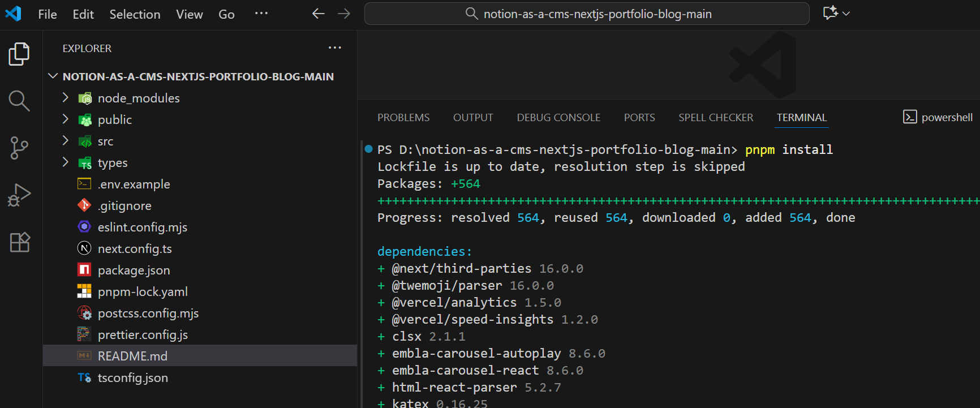
Task: Collapse the project root folder chevron
Action: 53,76
